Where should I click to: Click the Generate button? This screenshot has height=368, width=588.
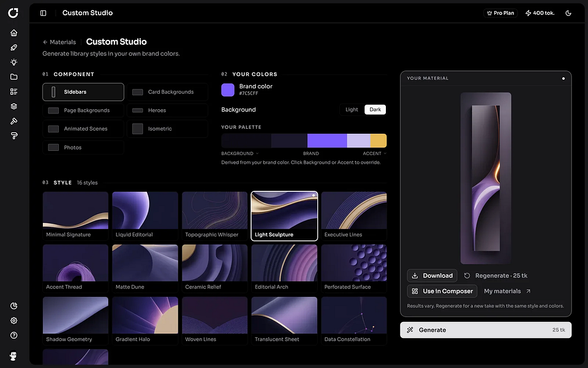coord(486,330)
